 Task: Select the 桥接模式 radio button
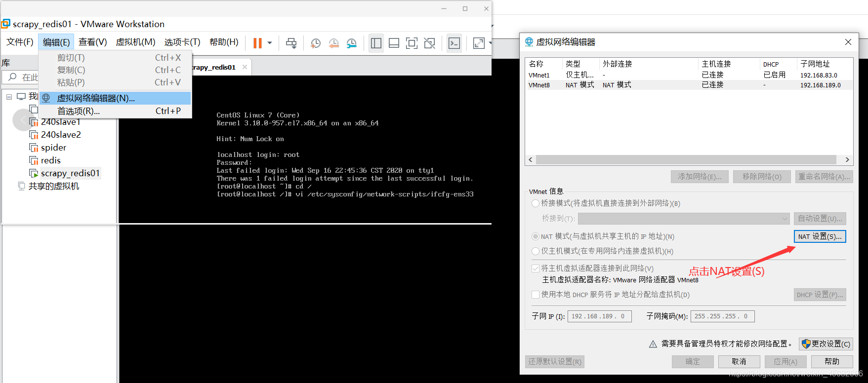(x=536, y=203)
